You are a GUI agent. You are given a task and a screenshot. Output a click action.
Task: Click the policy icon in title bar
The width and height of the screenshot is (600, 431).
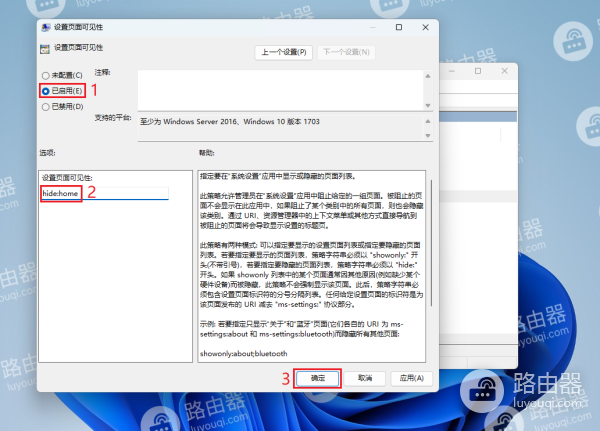[x=46, y=28]
